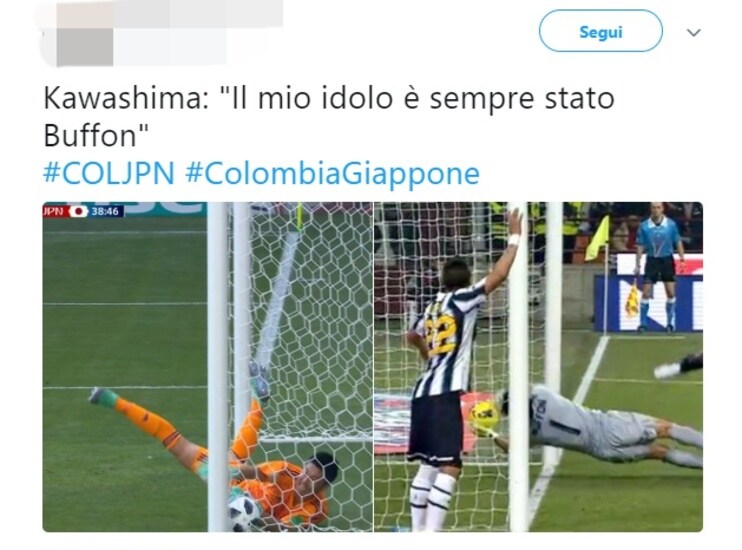The width and height of the screenshot is (742, 550).
Task: Click the linesman in blue shirt
Action: (x=659, y=266)
